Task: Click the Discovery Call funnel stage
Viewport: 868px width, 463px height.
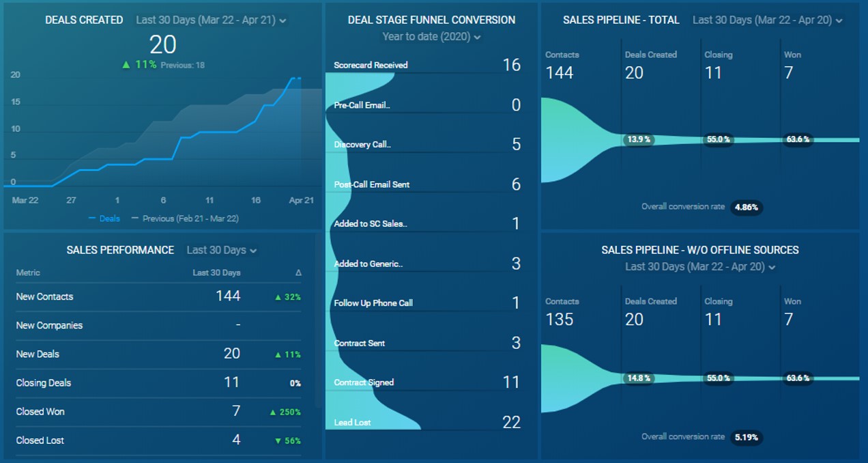Action: click(x=362, y=145)
